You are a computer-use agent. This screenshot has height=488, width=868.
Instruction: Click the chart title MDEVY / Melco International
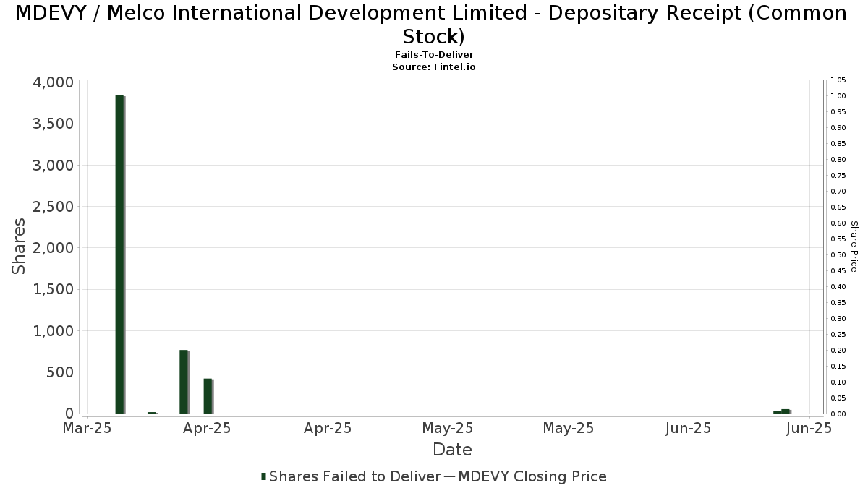[x=430, y=24]
